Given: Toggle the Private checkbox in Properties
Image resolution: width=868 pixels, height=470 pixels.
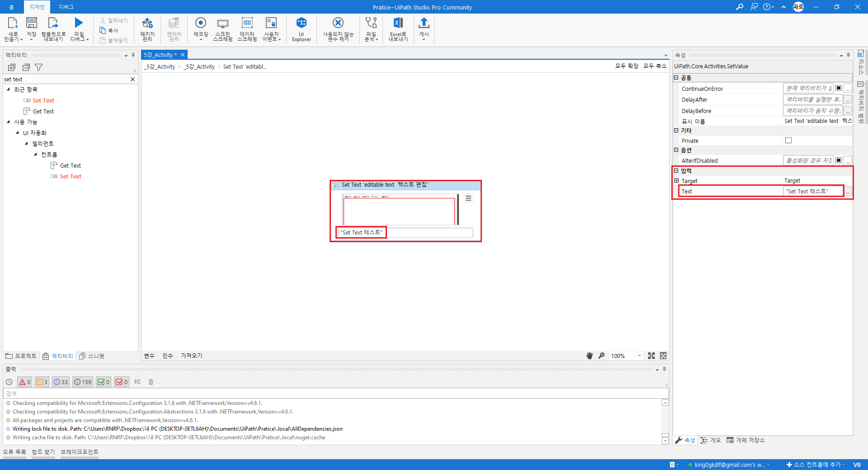Looking at the screenshot, I should 788,141.
